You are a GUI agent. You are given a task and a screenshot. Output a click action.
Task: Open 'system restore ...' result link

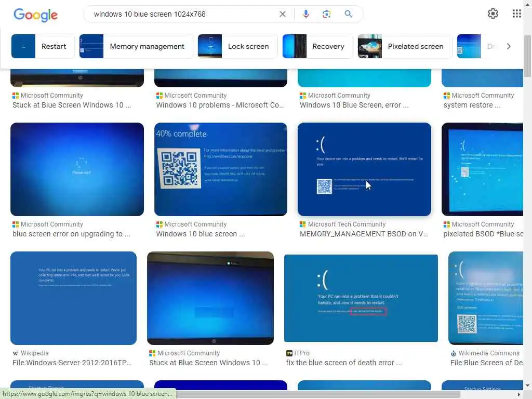472,105
